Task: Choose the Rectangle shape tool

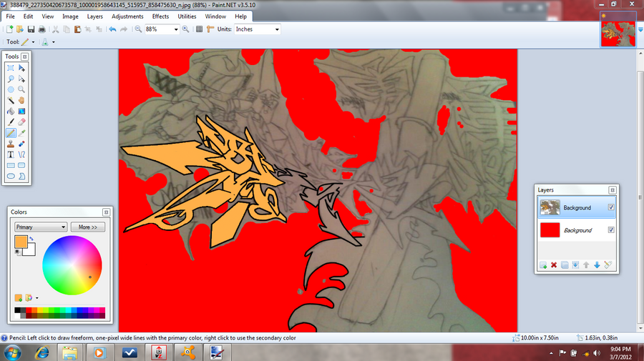Action: pyautogui.click(x=11, y=165)
